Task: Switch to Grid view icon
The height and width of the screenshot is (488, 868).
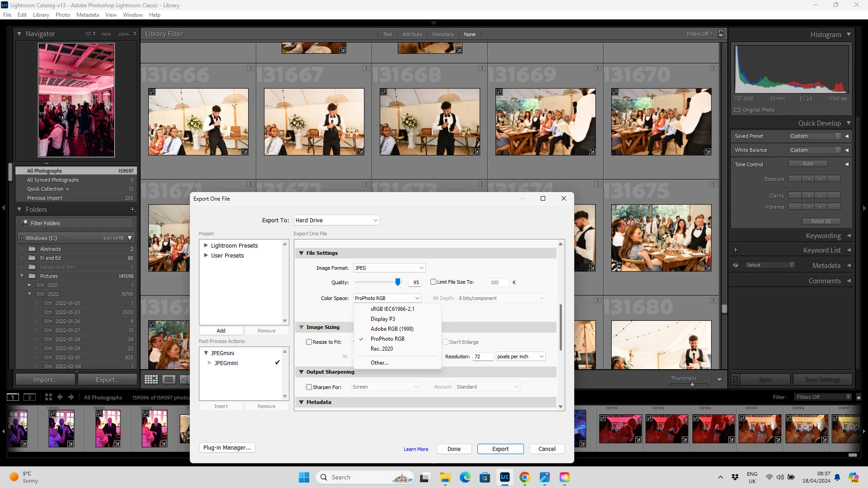Action: coord(151,380)
